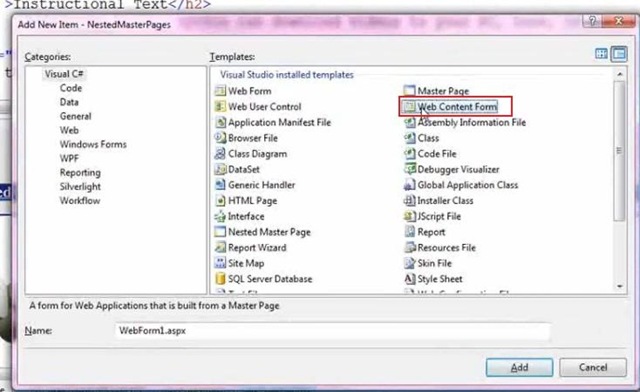
Task: Click into the Name input field
Action: tap(332, 330)
